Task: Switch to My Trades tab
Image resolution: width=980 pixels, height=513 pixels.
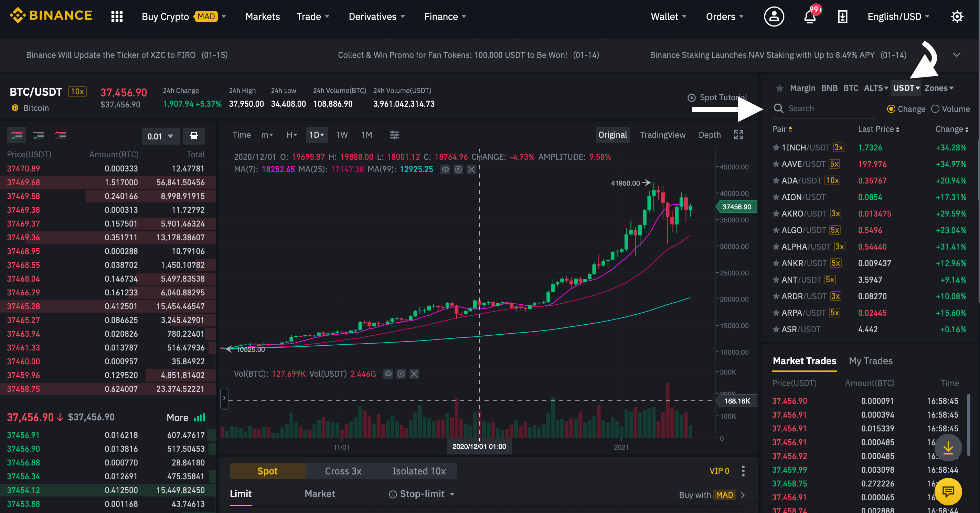Action: 871,361
